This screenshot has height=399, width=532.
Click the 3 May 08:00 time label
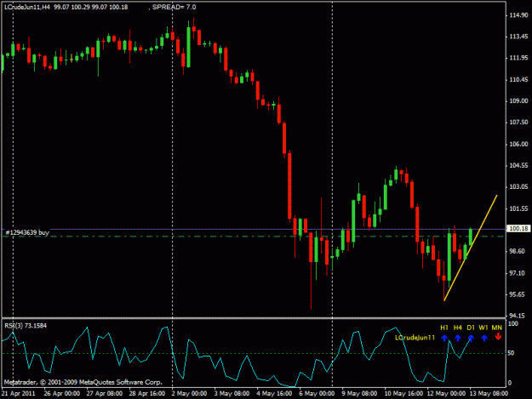pyautogui.click(x=232, y=394)
